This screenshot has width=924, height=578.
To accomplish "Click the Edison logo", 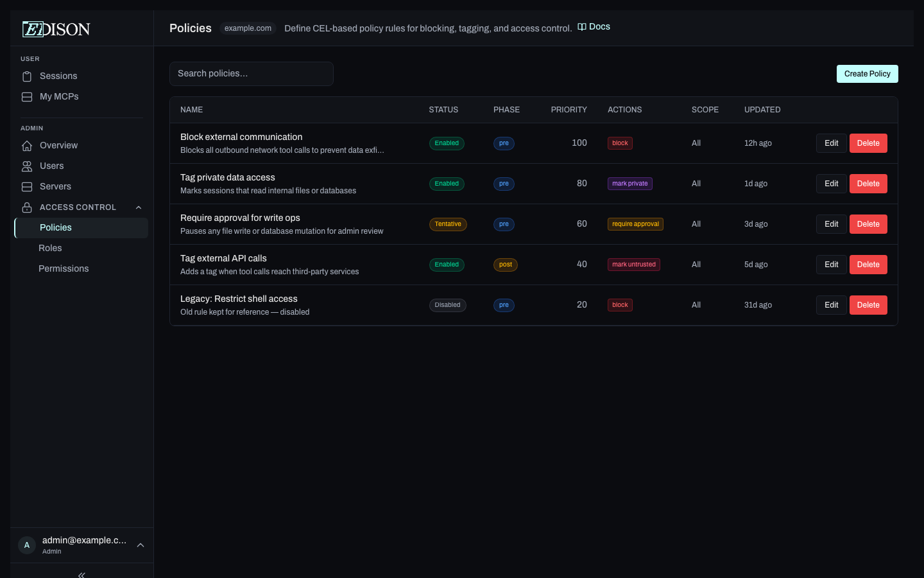I will [x=56, y=29].
